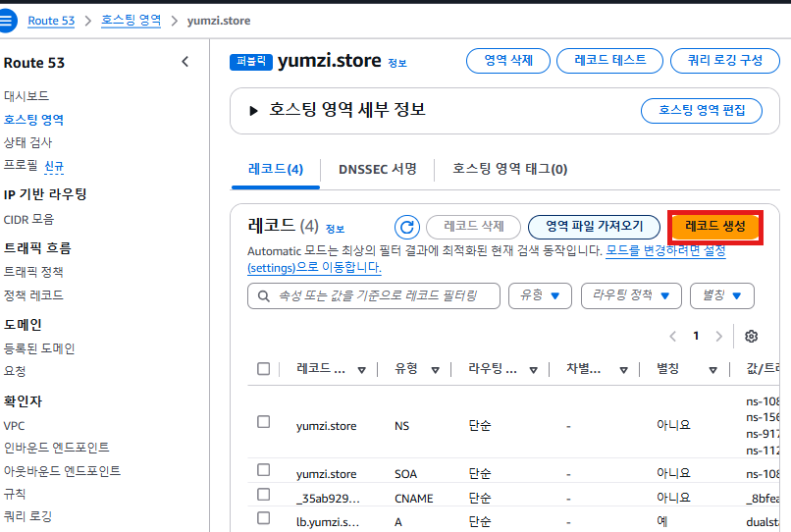Open VPC in sidebar
Screen dimensions: 791x532
tap(14, 426)
